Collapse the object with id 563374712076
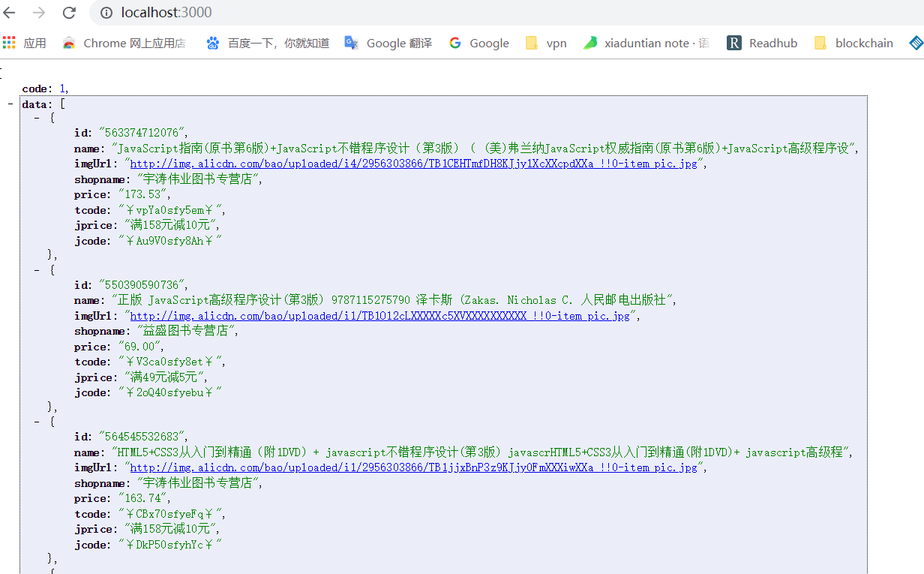Image resolution: width=924 pixels, height=574 pixels. coord(37,118)
